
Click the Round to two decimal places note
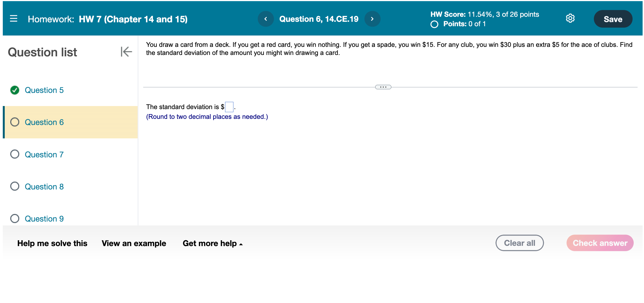[207, 117]
